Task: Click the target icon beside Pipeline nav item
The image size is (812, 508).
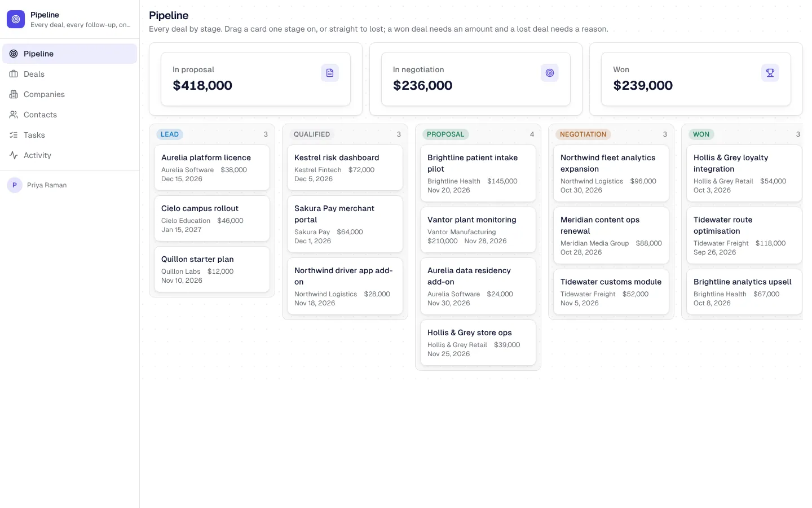Action: [x=14, y=54]
